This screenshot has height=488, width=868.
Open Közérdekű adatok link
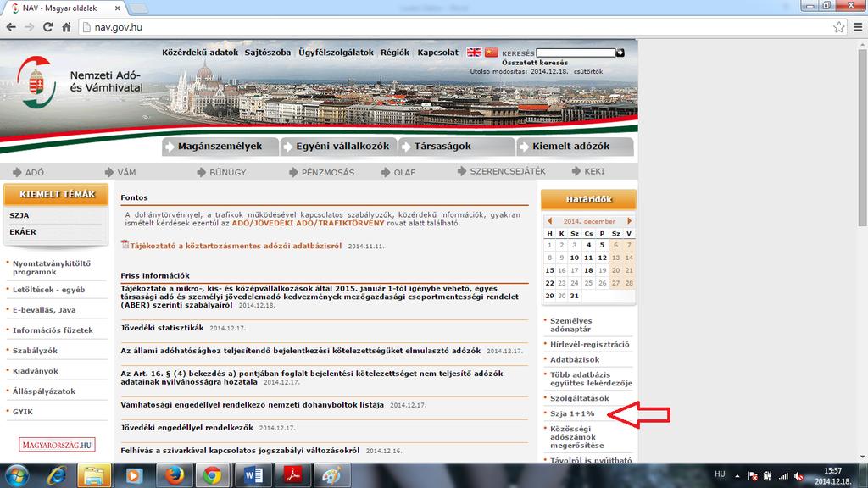click(200, 53)
